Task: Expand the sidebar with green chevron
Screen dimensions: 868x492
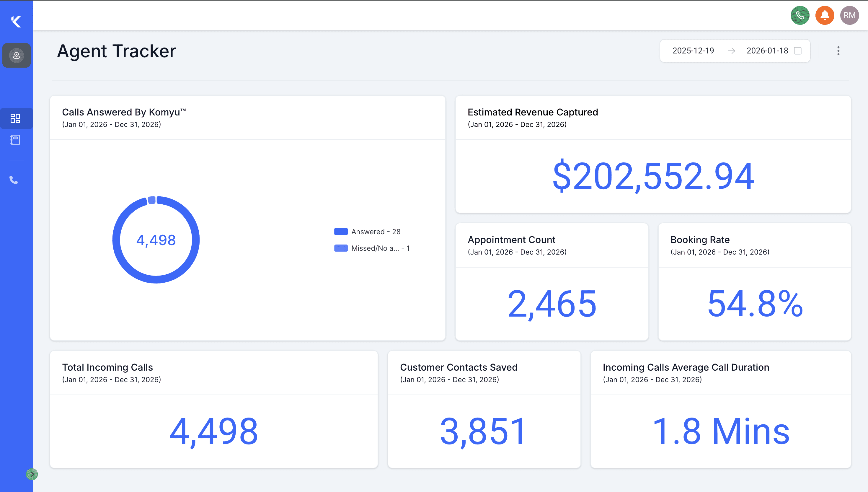Action: pyautogui.click(x=32, y=474)
